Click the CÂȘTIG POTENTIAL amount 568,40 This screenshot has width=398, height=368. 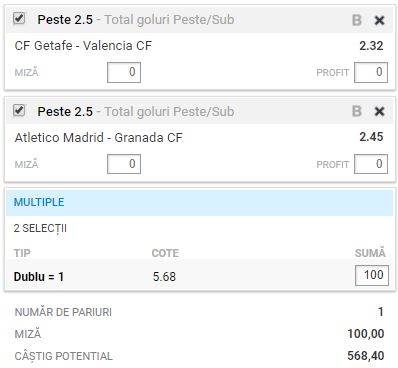pyautogui.click(x=366, y=356)
